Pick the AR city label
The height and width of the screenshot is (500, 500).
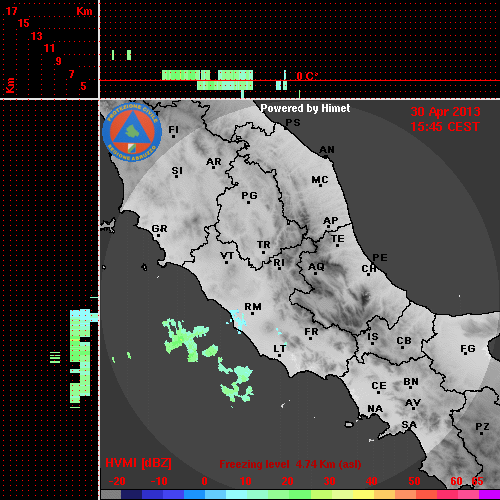(x=214, y=162)
